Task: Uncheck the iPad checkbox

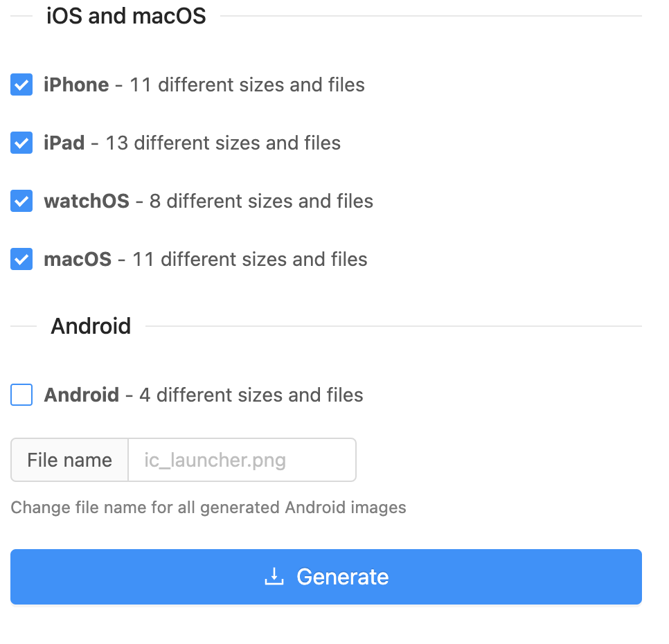Action: 21,143
